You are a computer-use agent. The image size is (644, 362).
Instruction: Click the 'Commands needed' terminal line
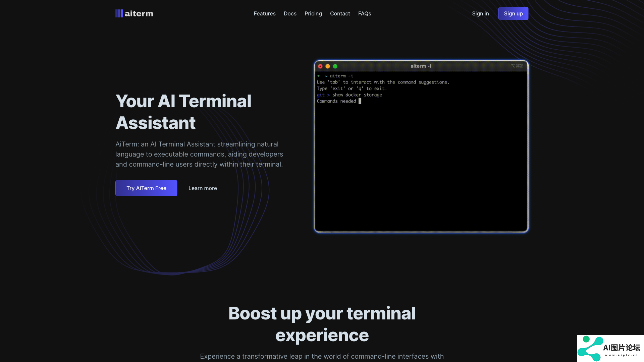(336, 101)
